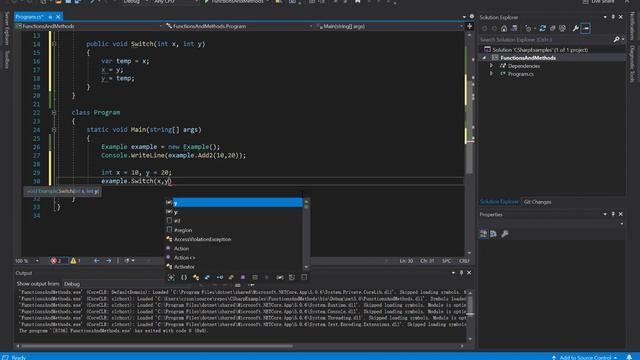640x360 pixels.
Task: Click Add to Source Control in status bar
Action: (x=584, y=357)
